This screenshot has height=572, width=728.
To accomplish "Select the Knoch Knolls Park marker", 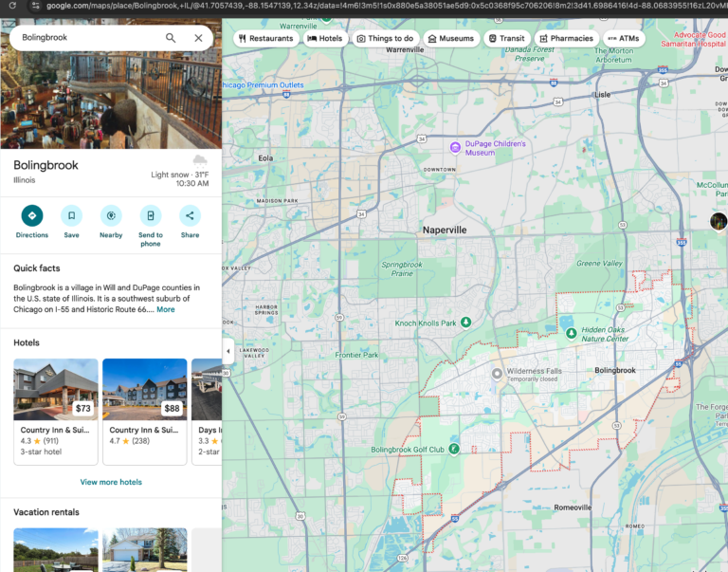I will click(x=465, y=323).
